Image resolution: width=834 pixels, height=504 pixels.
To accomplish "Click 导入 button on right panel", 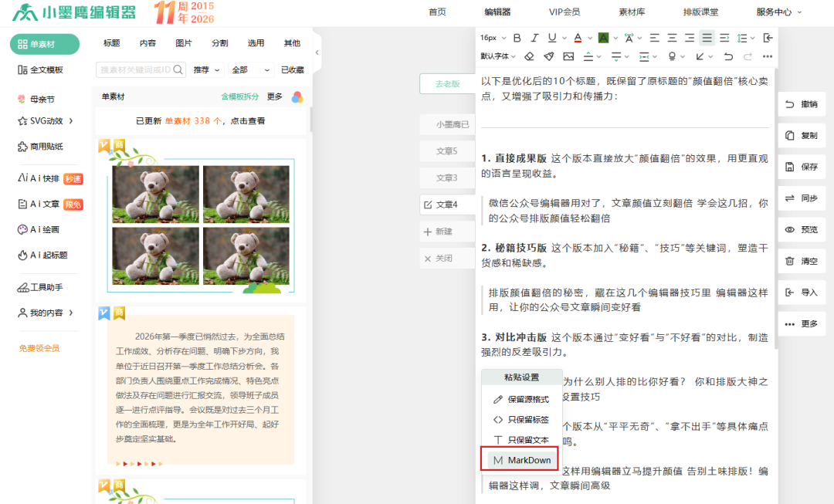I will tap(802, 293).
